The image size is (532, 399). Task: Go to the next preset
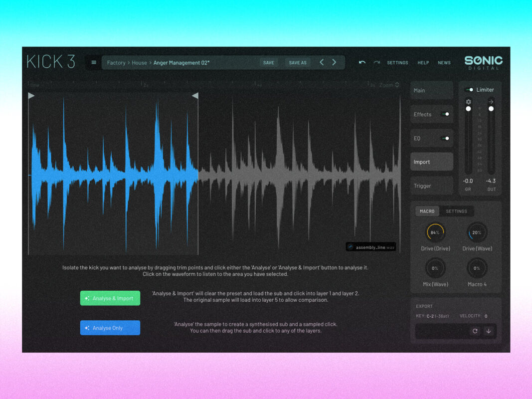coord(334,62)
